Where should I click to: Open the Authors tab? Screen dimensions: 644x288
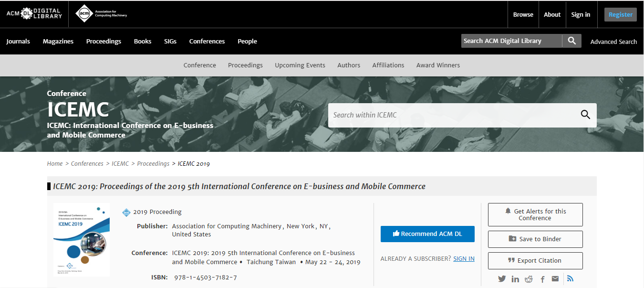(x=349, y=65)
